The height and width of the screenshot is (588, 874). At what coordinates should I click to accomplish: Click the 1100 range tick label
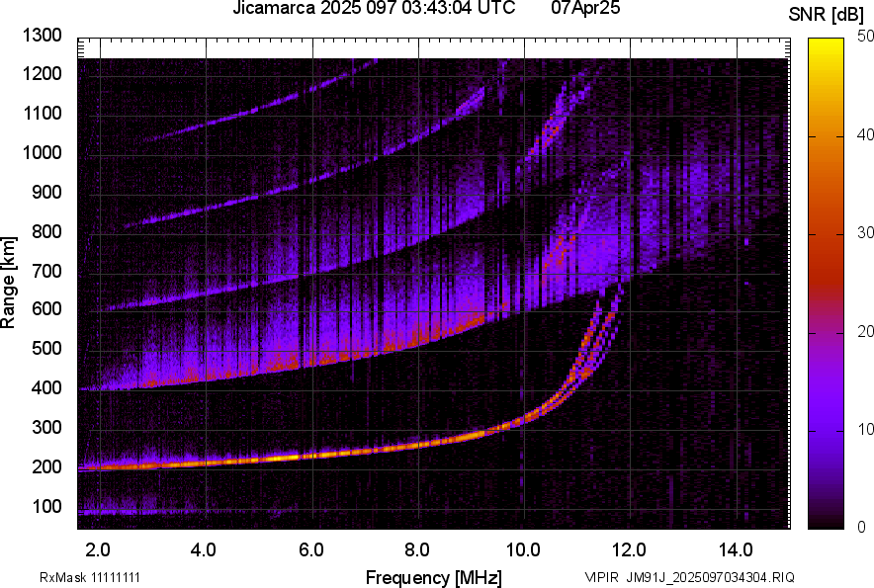tap(42, 113)
